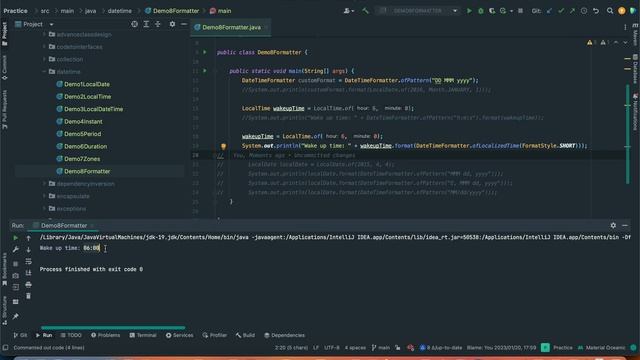Toggle scroll to end in Run console
Viewport: 640px width, 360px height.
pyautogui.click(x=28, y=273)
